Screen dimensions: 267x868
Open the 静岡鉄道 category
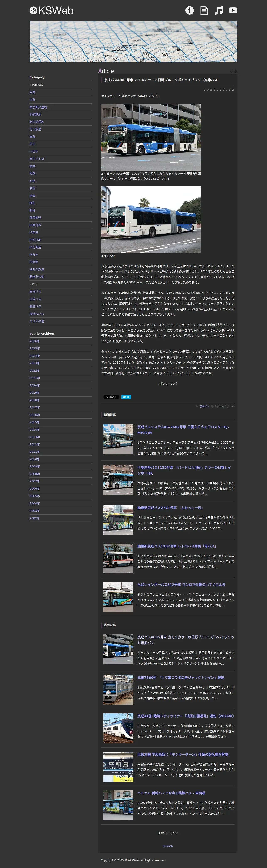click(35, 218)
